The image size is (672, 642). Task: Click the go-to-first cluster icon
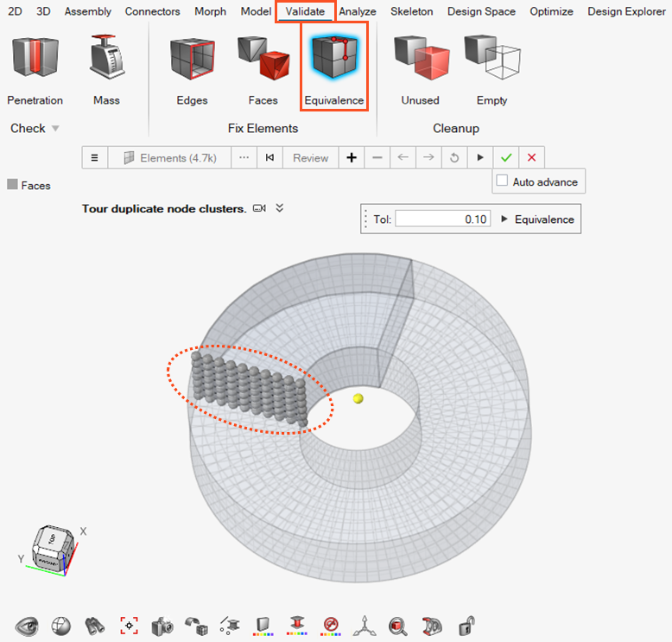[269, 158]
